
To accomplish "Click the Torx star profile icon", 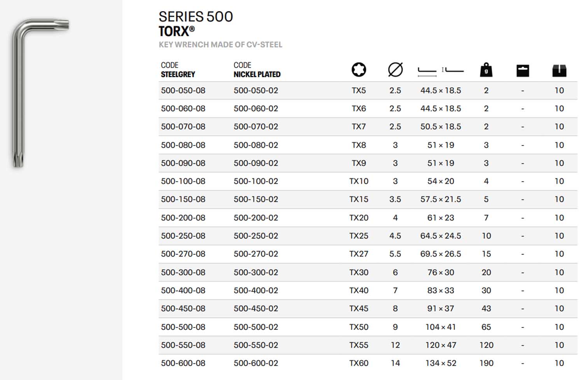I will [x=359, y=70].
